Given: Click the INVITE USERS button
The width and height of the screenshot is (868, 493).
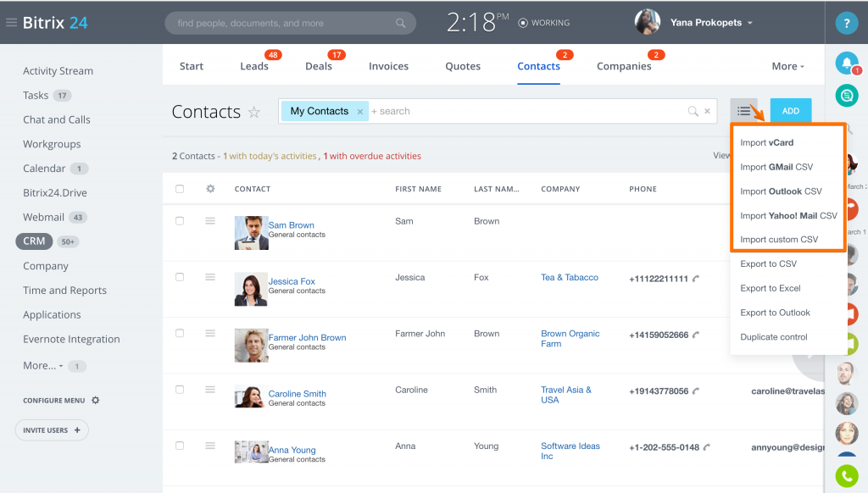Looking at the screenshot, I should tap(52, 430).
